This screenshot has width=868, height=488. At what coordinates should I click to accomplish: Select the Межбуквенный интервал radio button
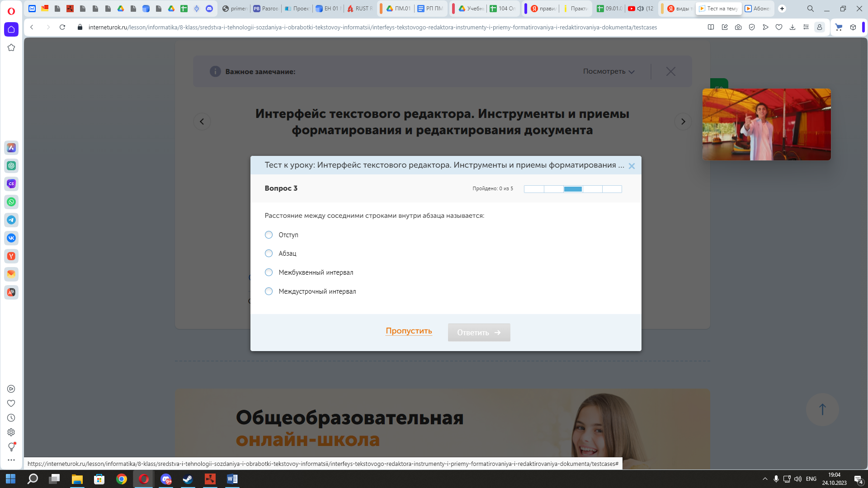pos(269,272)
